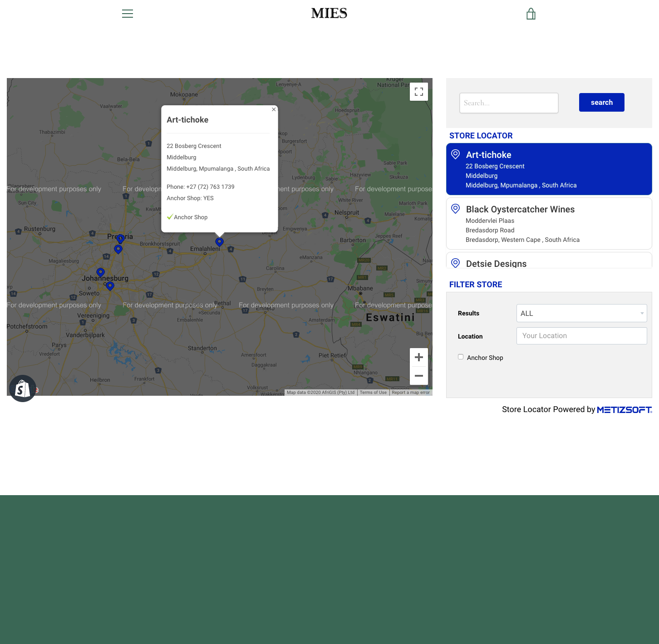Zoom out on the map
The width and height of the screenshot is (659, 644).
(419, 376)
